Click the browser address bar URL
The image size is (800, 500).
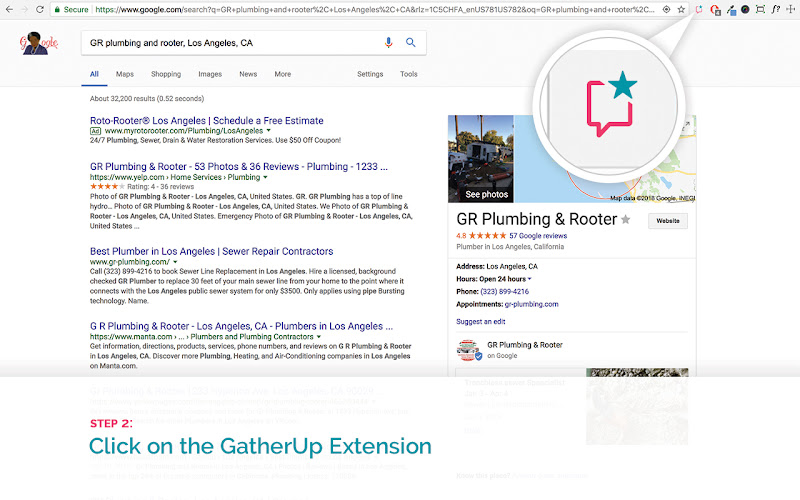375,9
